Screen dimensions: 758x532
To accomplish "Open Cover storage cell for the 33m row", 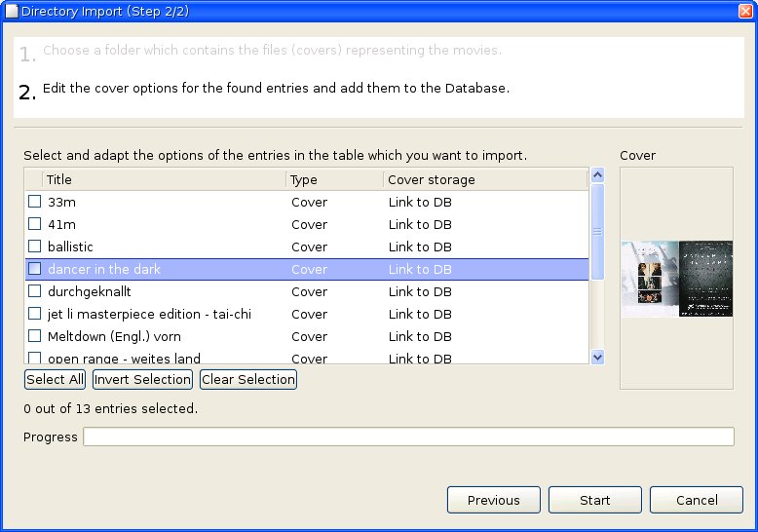I will tap(484, 202).
